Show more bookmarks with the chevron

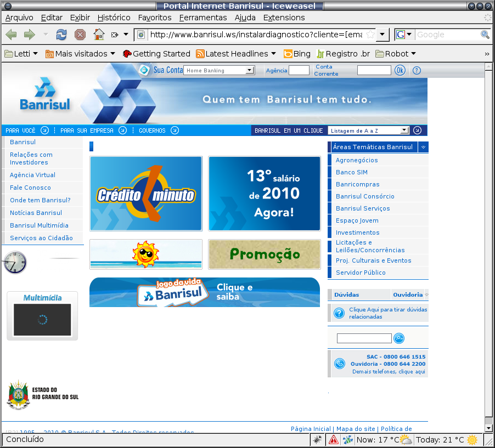487,54
